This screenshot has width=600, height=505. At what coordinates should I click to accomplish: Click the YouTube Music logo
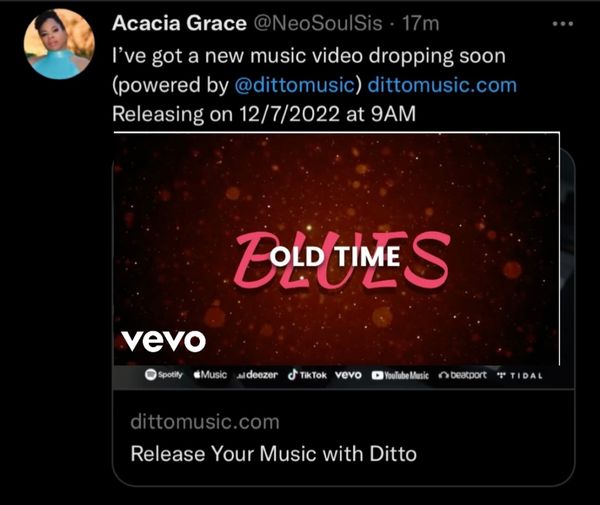click(400, 375)
